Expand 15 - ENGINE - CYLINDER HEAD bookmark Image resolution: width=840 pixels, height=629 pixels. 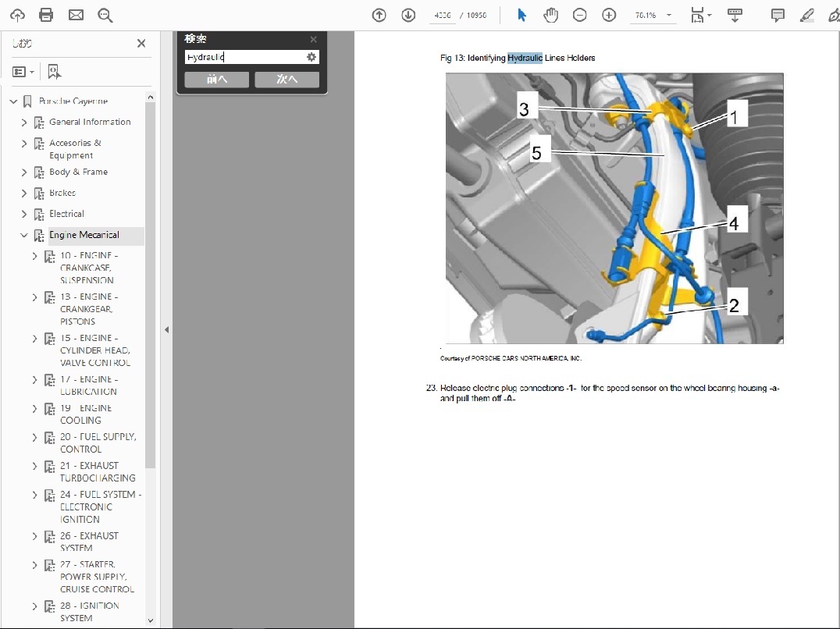(x=35, y=339)
